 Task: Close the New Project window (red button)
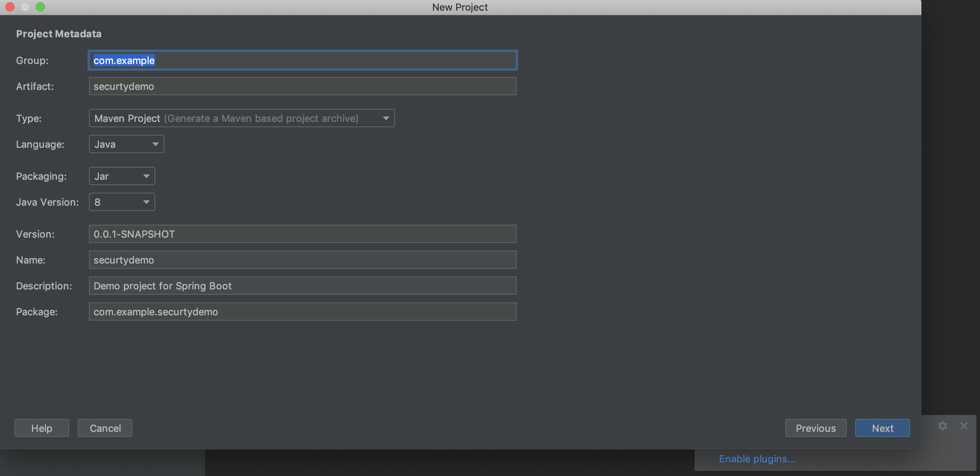(x=10, y=7)
